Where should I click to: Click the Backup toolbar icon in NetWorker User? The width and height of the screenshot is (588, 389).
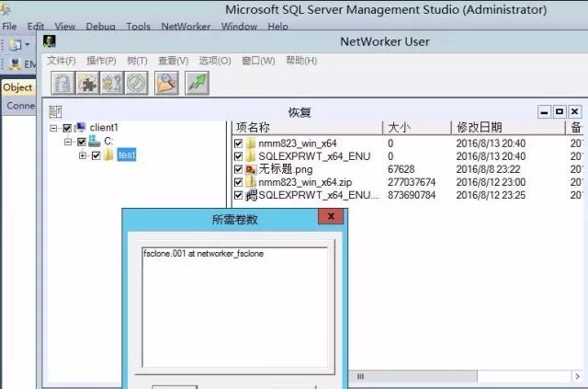(63, 83)
